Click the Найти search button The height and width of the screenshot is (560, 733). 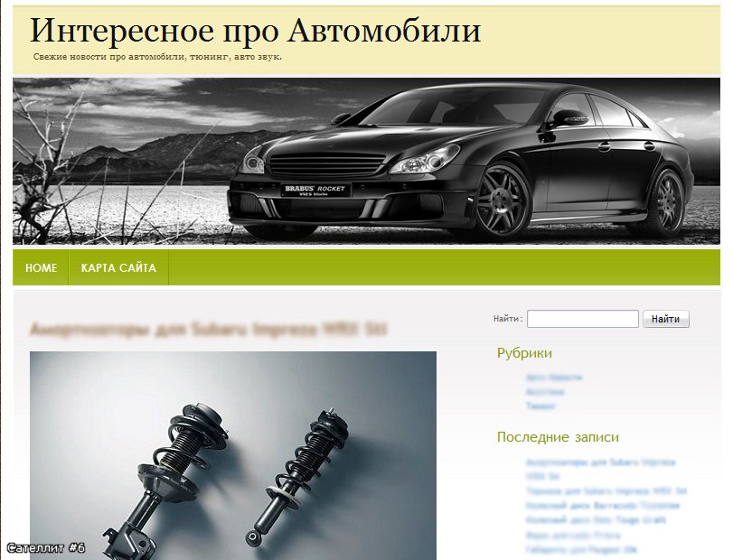[666, 319]
